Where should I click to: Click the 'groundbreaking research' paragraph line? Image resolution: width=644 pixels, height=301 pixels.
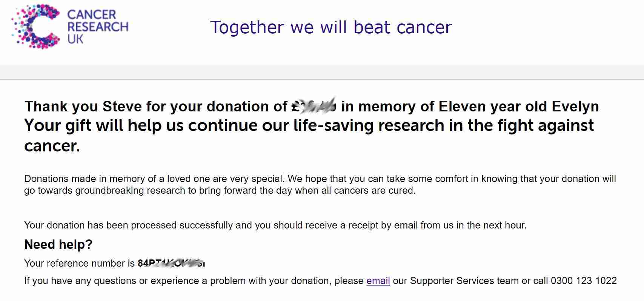[x=220, y=190]
